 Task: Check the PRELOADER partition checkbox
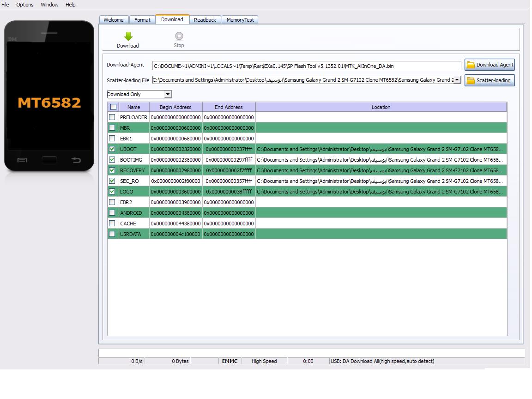click(x=112, y=117)
